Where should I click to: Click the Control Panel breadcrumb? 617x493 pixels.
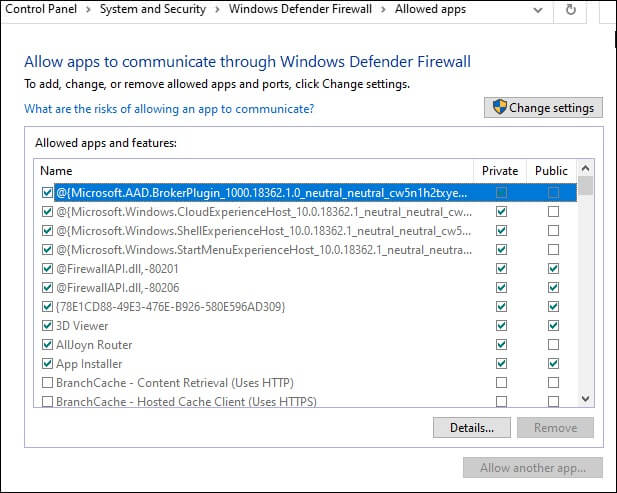[41, 9]
